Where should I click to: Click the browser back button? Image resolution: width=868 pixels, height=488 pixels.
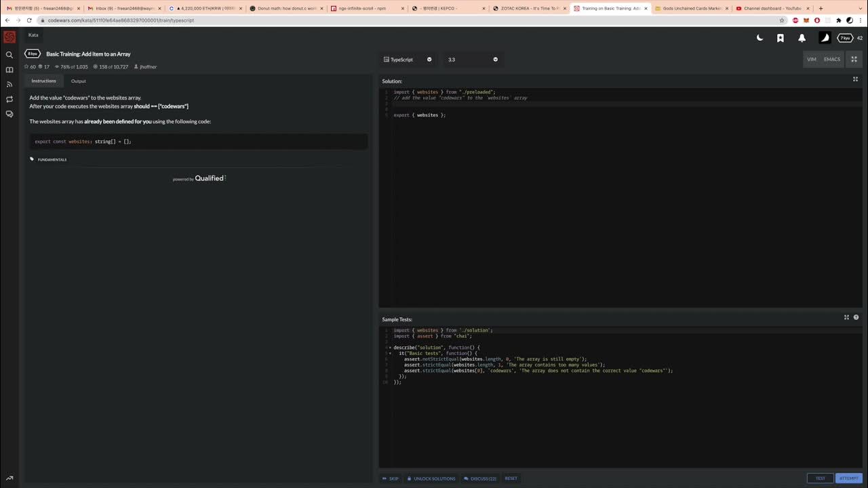point(7,20)
